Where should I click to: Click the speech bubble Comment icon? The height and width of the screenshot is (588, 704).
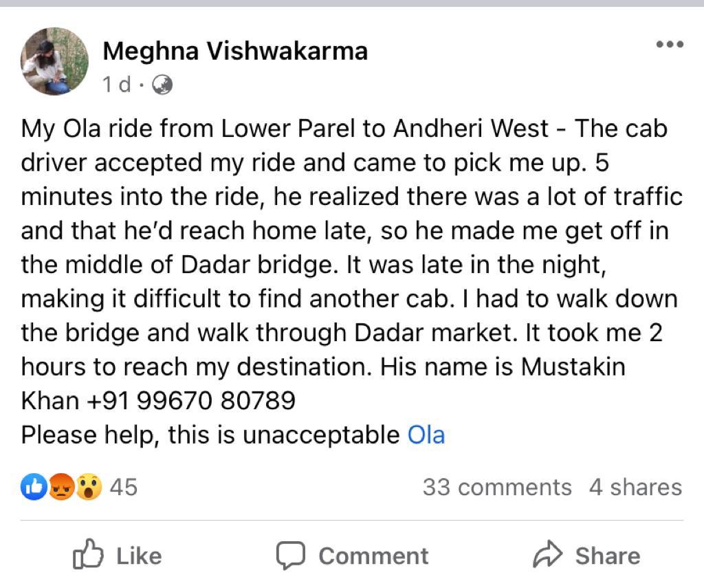290,555
